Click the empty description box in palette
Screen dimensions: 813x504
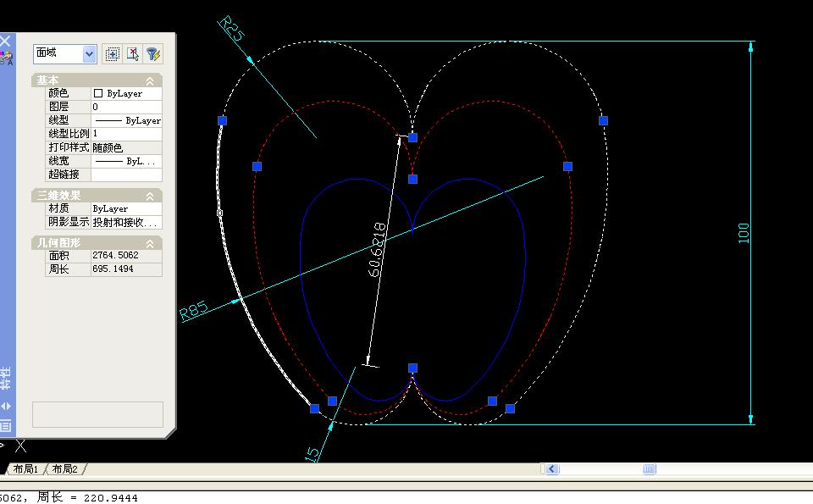tap(97, 414)
